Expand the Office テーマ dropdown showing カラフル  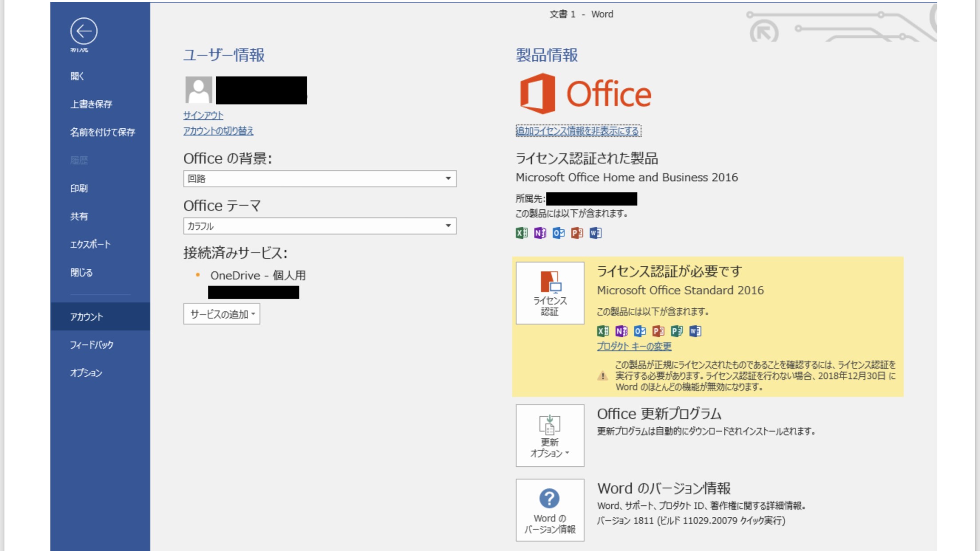coord(320,226)
